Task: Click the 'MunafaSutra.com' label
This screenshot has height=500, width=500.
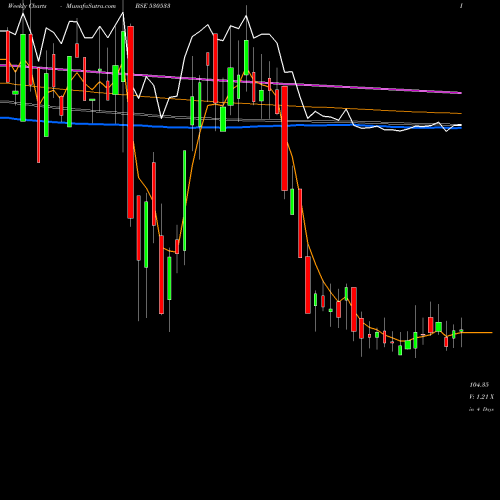Action: click(91, 6)
